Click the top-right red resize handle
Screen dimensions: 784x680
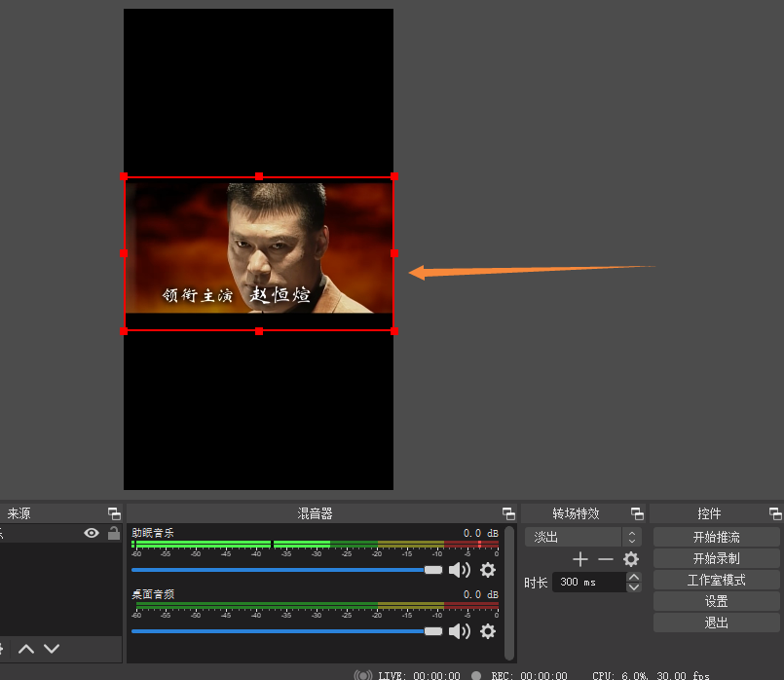click(394, 176)
